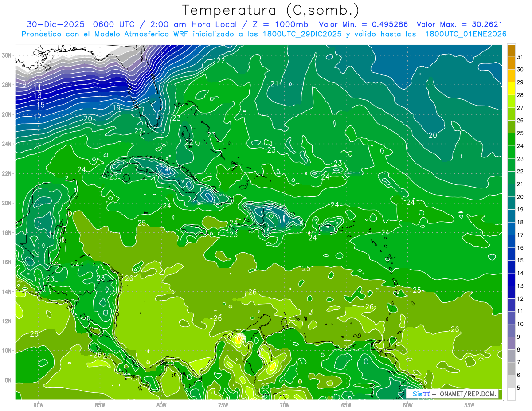Click the "21" contour label on the map
This screenshot has width=532, height=411.
[x=274, y=84]
